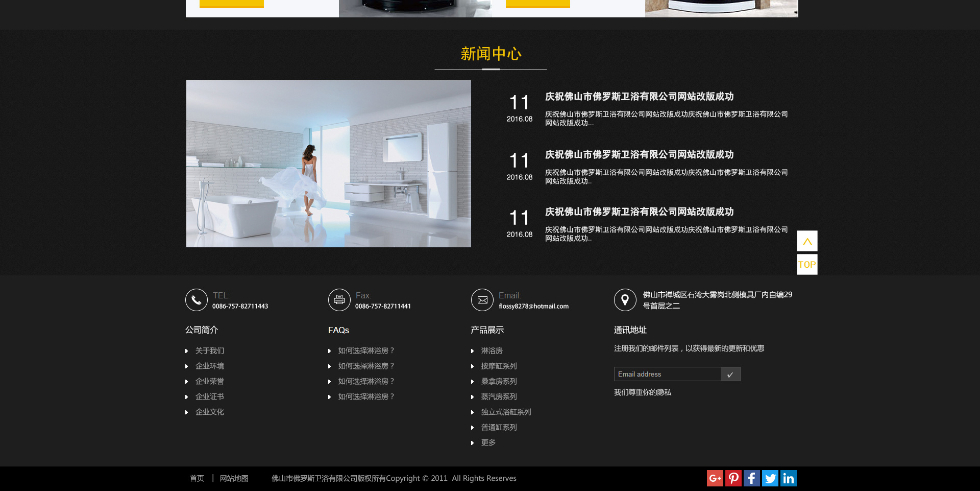Click the map pin address icon

(x=625, y=300)
